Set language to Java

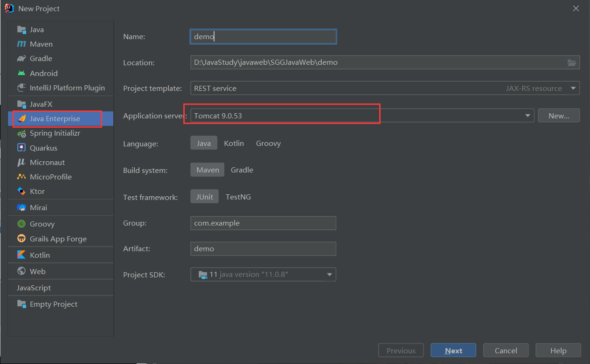tap(203, 143)
